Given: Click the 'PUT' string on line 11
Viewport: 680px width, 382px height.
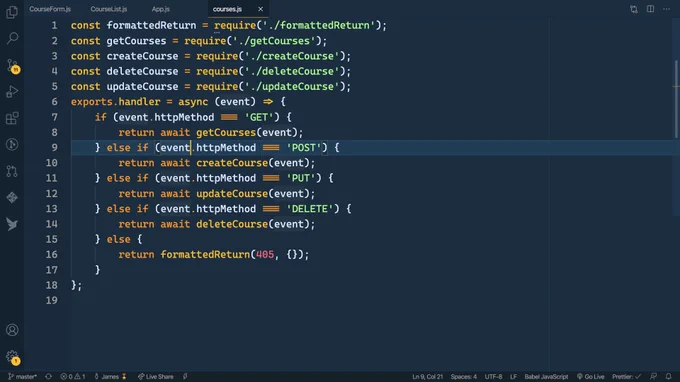Looking at the screenshot, I should point(301,178).
